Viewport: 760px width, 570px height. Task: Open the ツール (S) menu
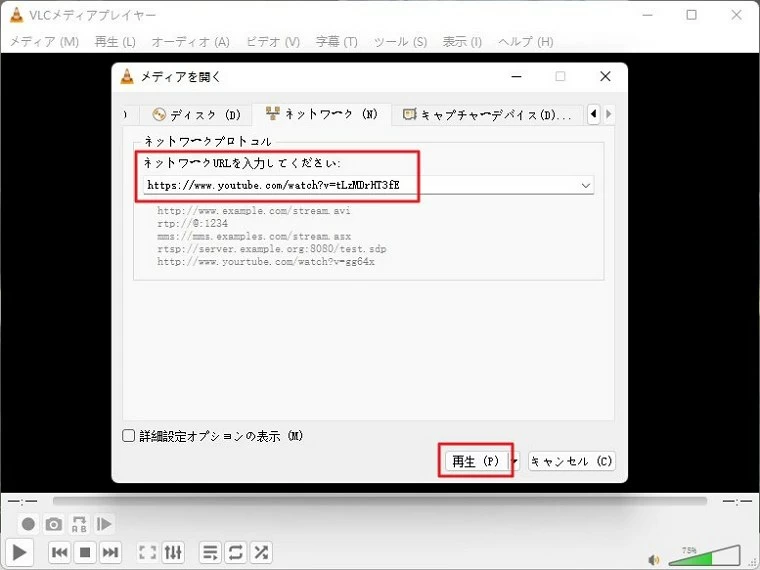400,42
